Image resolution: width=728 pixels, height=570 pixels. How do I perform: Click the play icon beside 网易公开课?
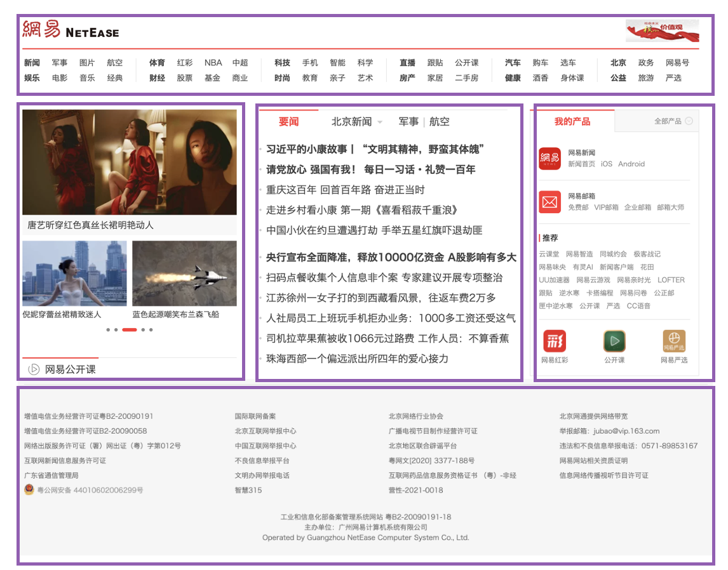coord(34,369)
